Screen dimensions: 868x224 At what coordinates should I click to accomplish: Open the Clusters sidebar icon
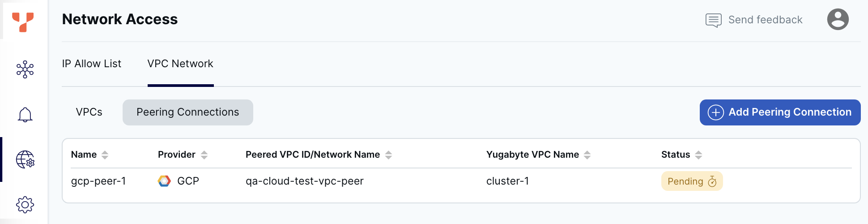click(x=25, y=69)
